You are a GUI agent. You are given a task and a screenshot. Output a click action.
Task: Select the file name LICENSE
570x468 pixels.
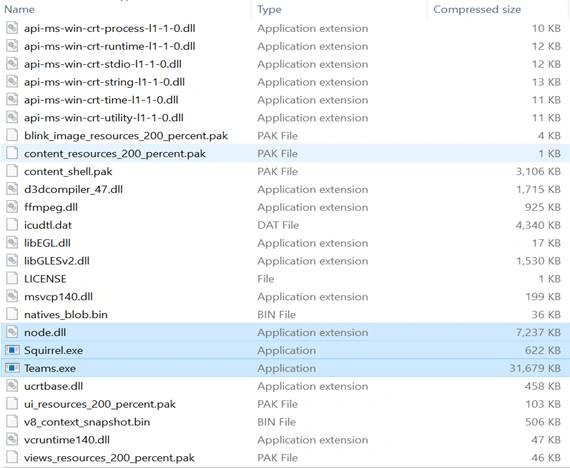45,279
